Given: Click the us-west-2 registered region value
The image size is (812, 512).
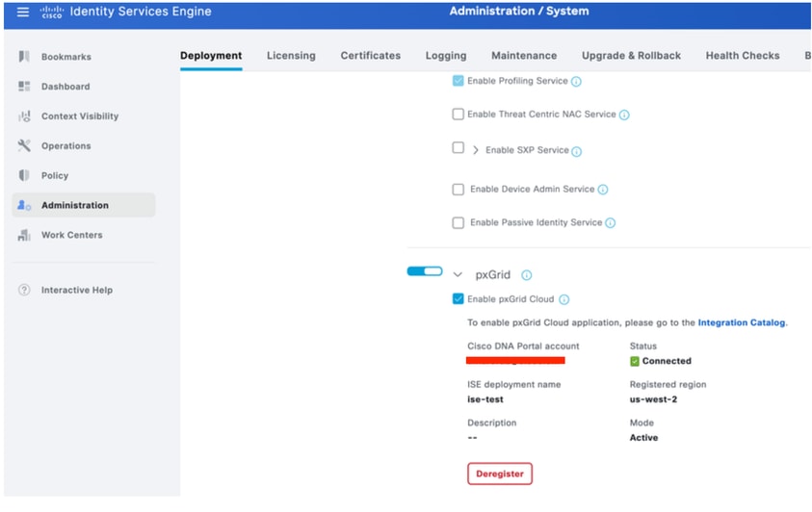Looking at the screenshot, I should coord(653,399).
